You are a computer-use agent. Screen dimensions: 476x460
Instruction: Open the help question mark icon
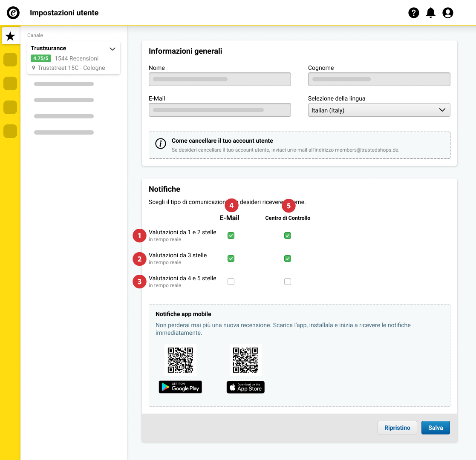pyautogui.click(x=413, y=13)
